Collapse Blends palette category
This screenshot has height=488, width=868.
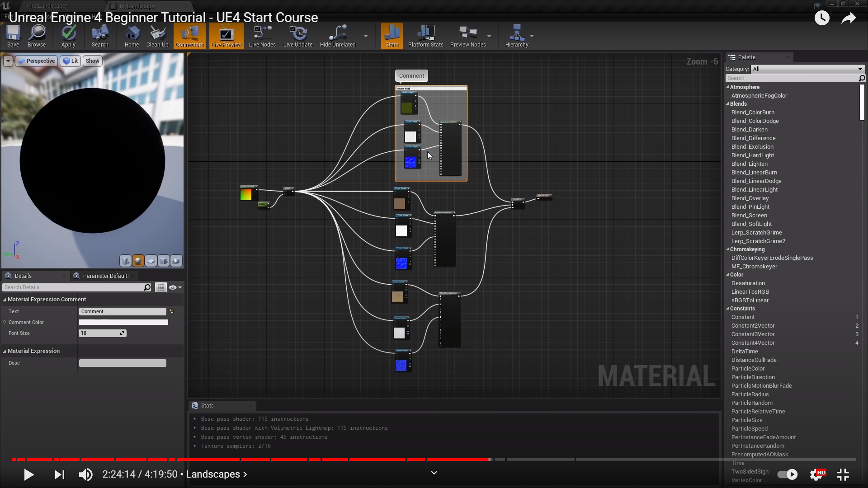click(728, 104)
